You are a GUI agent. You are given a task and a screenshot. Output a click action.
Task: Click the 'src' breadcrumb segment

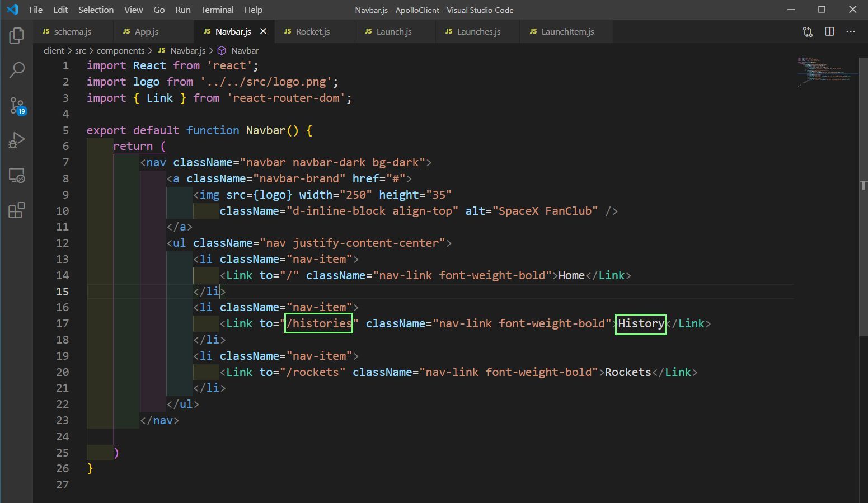coord(81,50)
